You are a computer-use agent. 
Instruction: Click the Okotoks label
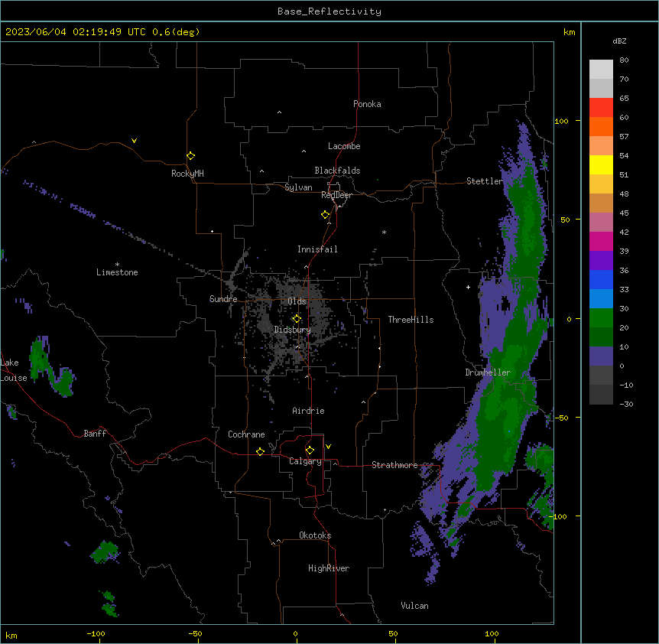315,535
